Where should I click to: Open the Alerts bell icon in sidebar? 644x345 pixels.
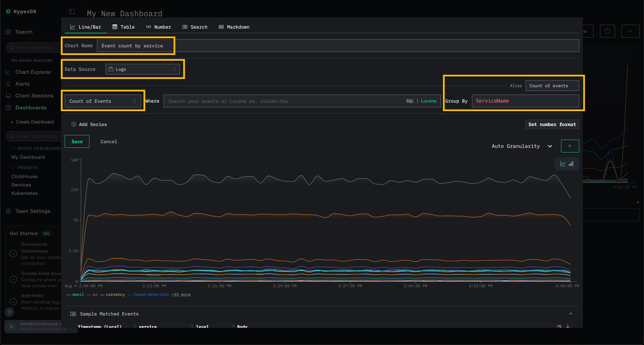coord(8,84)
